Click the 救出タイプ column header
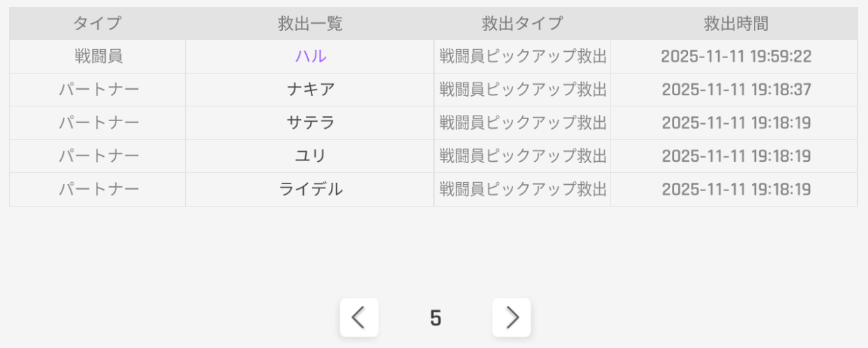Image resolution: width=868 pixels, height=348 pixels. pyautogui.click(x=522, y=24)
